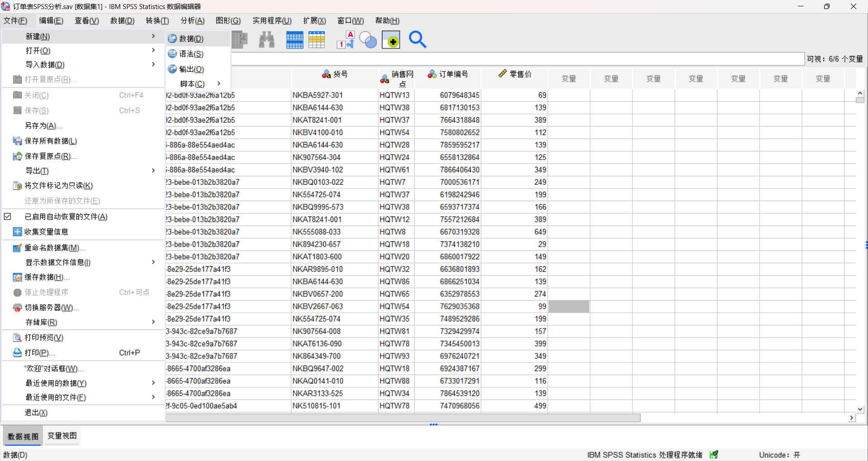
Task: Open the "欢迎"对话框(W)... entry
Action: (83, 368)
